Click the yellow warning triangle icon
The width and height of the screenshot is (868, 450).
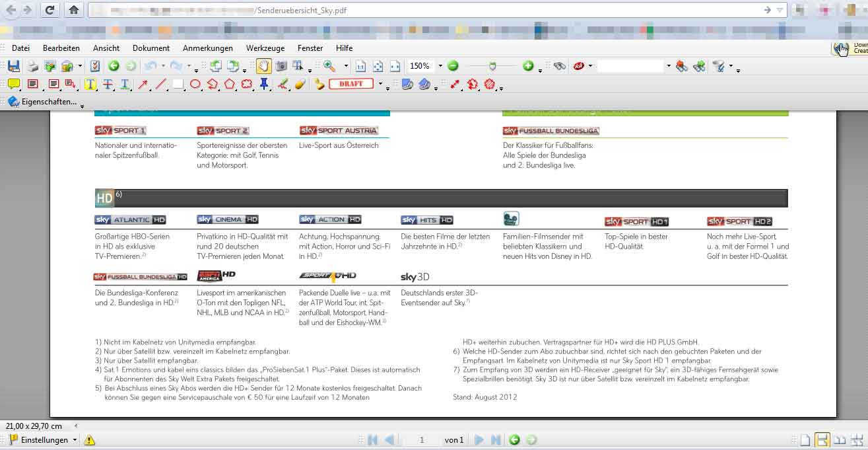(x=90, y=440)
